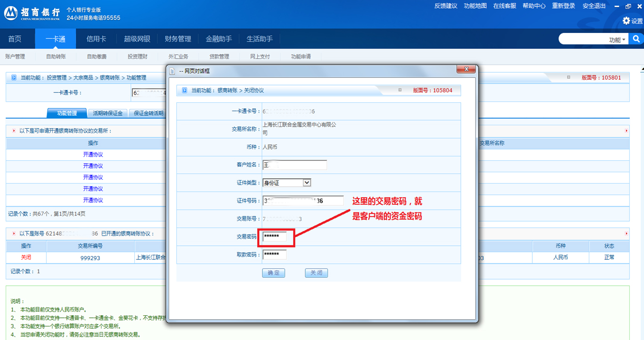644x340 pixels.
Task: Open settings via the gear icon
Action: [x=626, y=21]
